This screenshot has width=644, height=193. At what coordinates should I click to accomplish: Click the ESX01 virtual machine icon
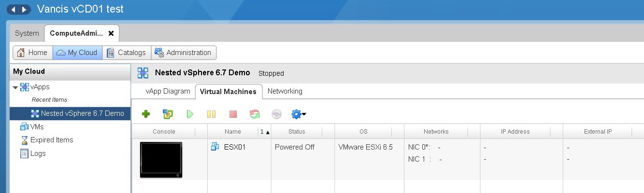(215, 147)
